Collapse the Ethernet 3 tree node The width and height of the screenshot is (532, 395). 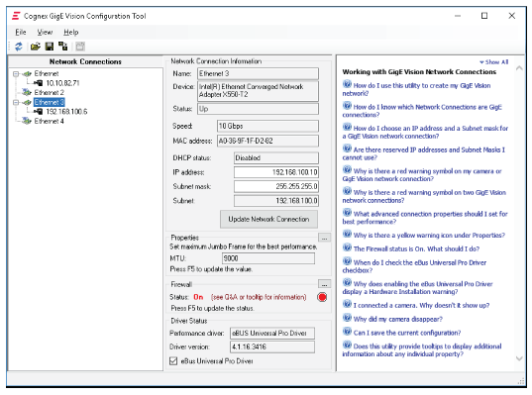(16, 102)
